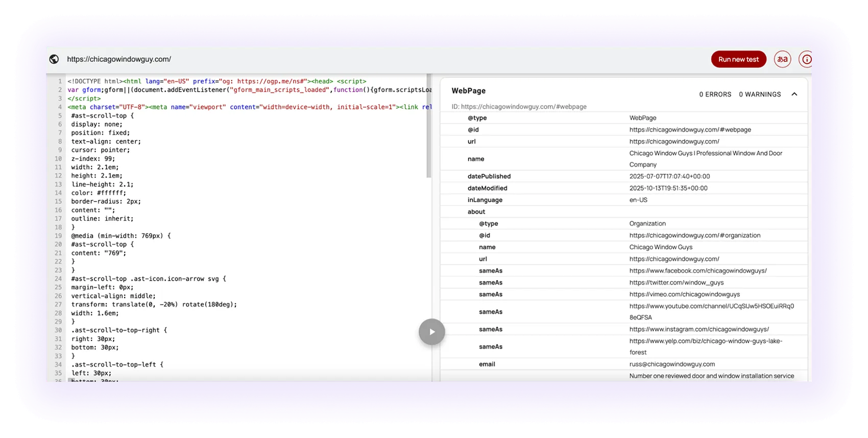Click the page name Professional Window And Door Company
The width and height of the screenshot is (868, 438).
point(706,159)
